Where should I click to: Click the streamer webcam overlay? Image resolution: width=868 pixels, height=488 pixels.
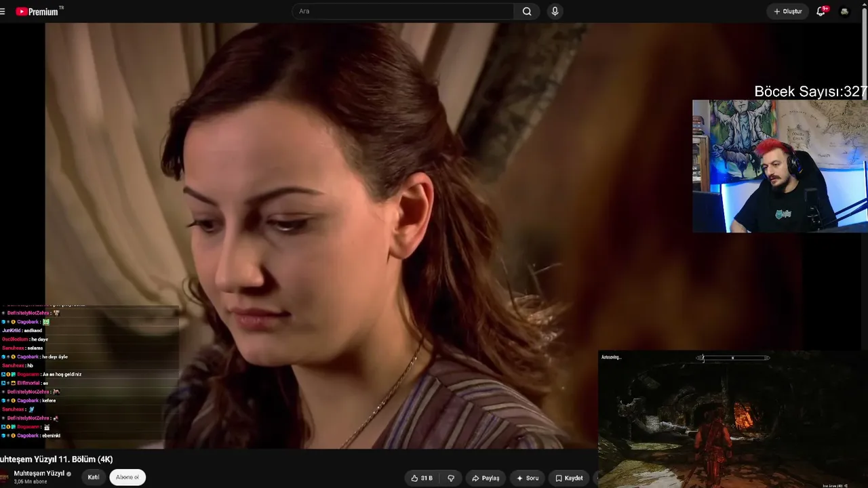[780, 166]
